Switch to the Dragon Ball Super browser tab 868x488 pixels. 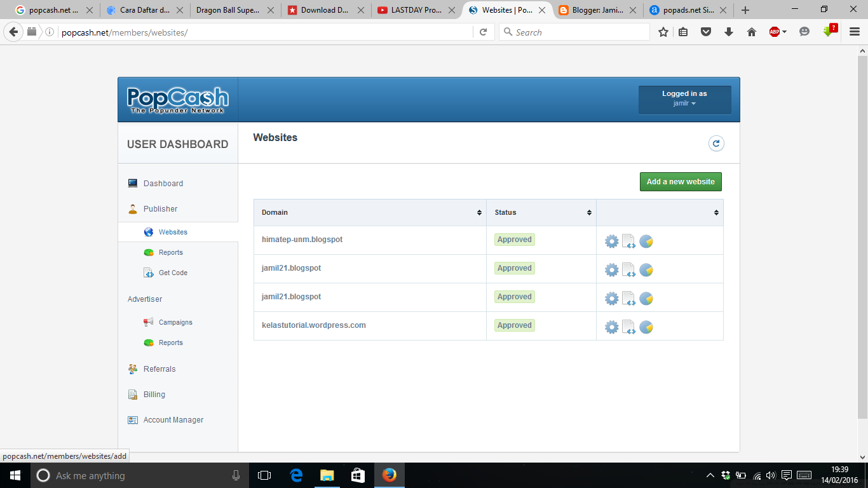tap(236, 10)
